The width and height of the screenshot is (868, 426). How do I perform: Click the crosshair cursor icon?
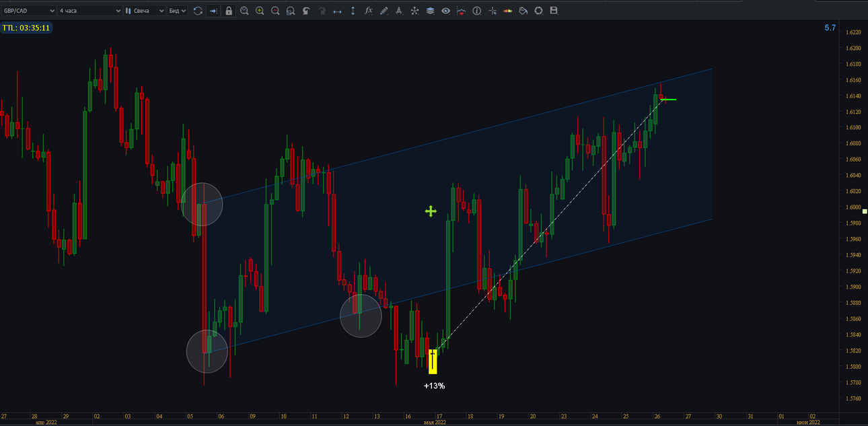(x=493, y=11)
